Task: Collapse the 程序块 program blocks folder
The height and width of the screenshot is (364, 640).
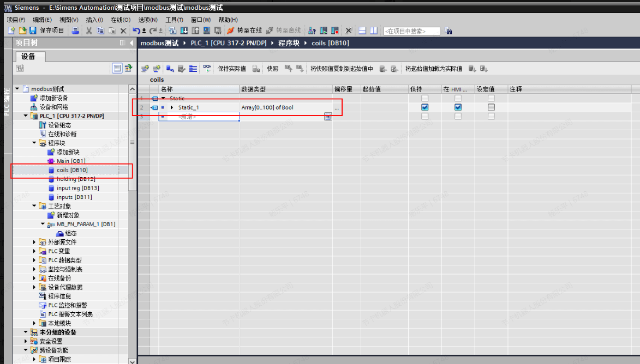Action: click(x=34, y=143)
